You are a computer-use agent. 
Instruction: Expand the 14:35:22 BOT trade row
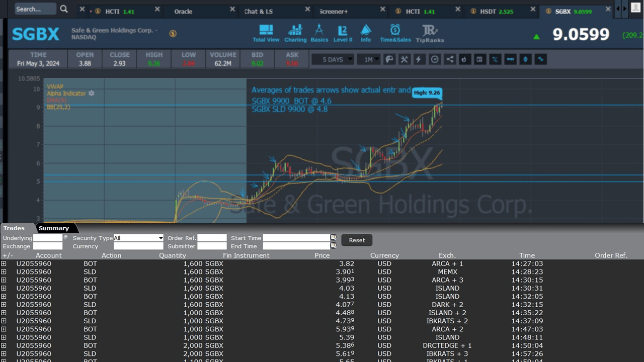pos(4,313)
